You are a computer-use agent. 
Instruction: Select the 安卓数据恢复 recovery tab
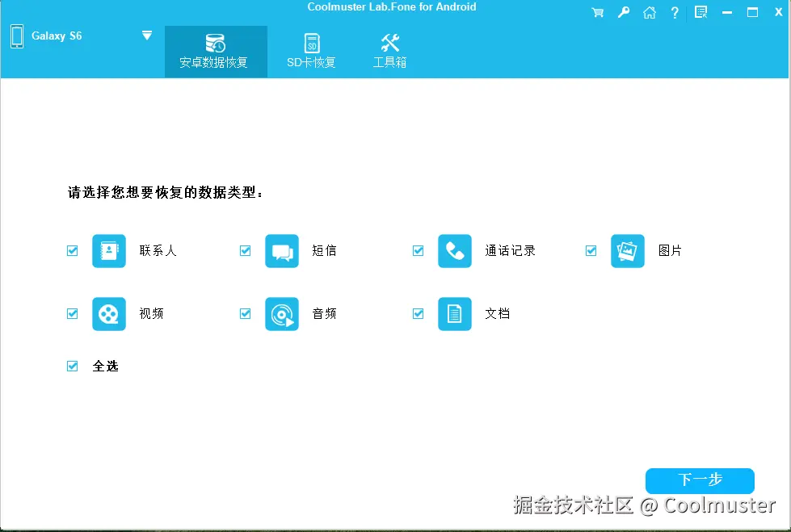(215, 51)
